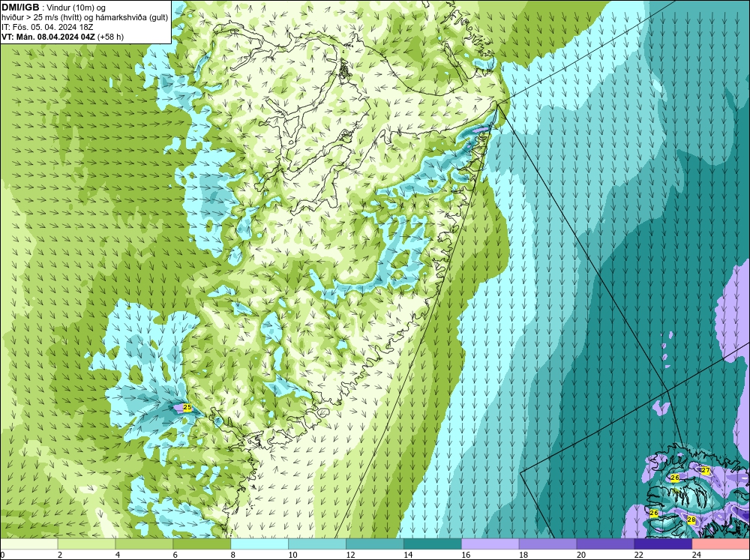The image size is (750, 560).
Task: Choose the dark teal 14–16 m/s legend swatch
Action: point(433,544)
